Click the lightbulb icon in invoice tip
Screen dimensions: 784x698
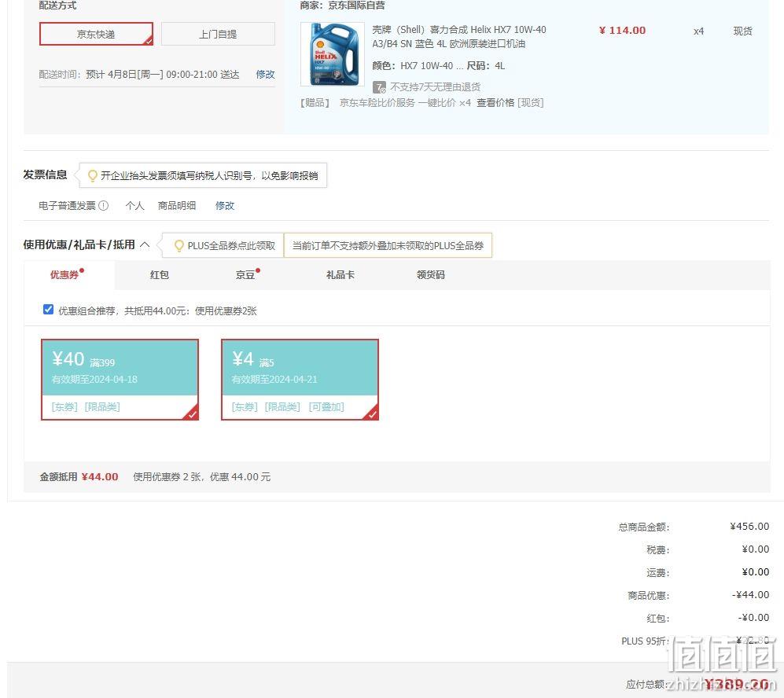(x=92, y=175)
